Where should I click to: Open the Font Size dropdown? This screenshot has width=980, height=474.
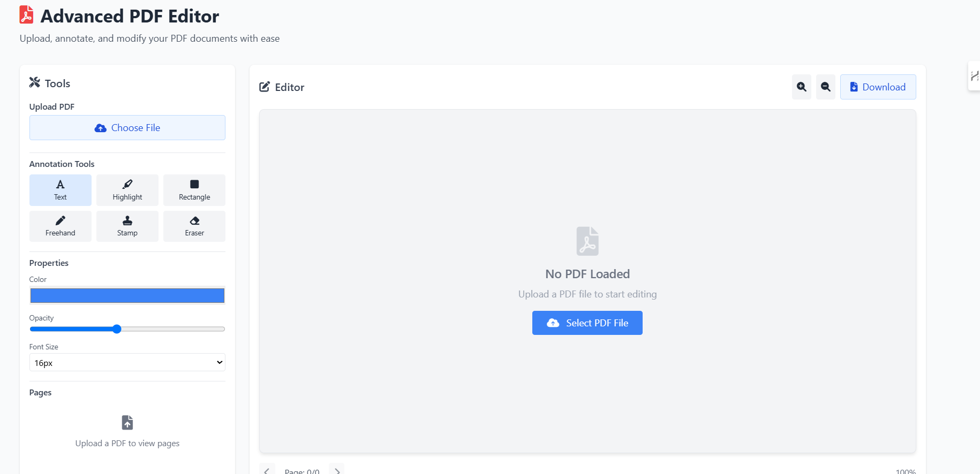(127, 363)
